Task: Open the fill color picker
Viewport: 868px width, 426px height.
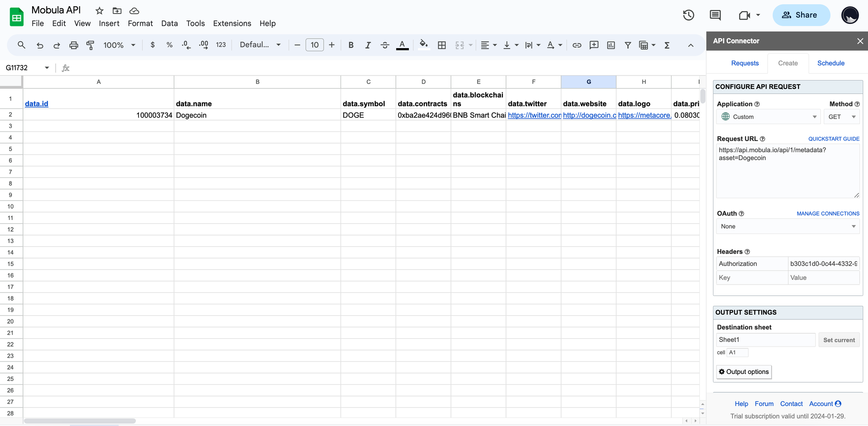Action: tap(424, 45)
